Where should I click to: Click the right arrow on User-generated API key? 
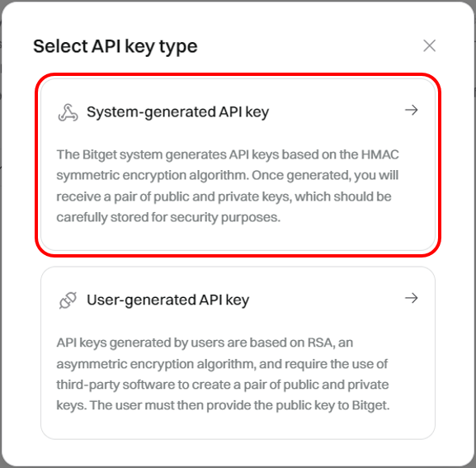pyautogui.click(x=412, y=298)
